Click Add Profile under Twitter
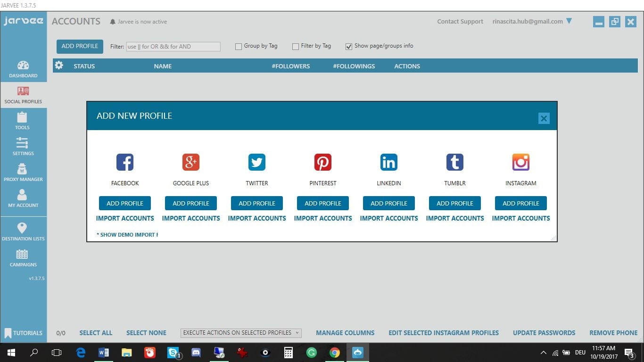Viewport: 644px width, 362px height. 257,203
